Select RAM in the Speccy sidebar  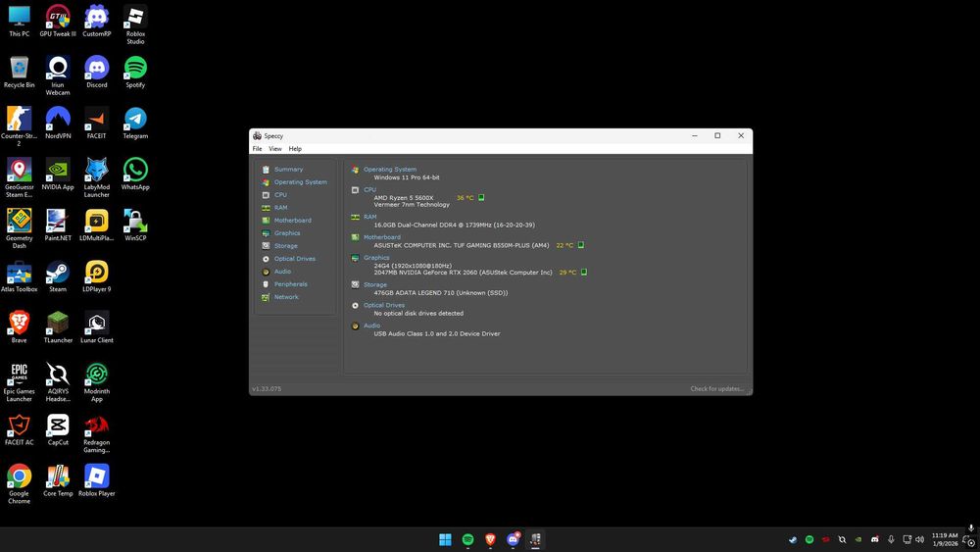click(280, 208)
